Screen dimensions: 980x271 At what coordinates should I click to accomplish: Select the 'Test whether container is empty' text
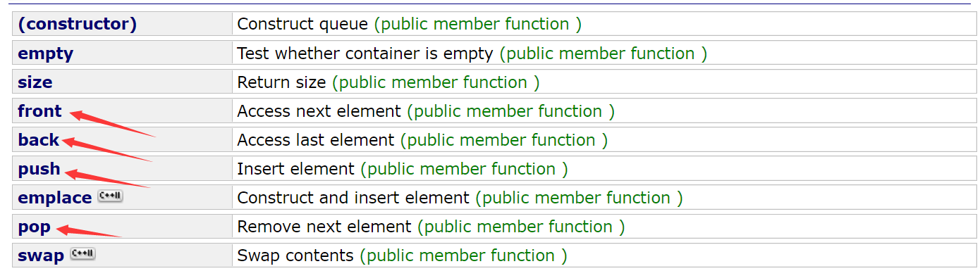[x=365, y=53]
